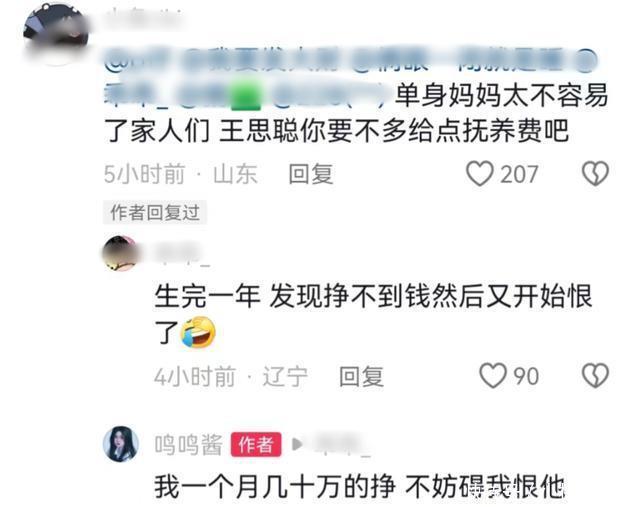Like the comment with 207 likes
The image size is (640, 507).
pyautogui.click(x=480, y=174)
